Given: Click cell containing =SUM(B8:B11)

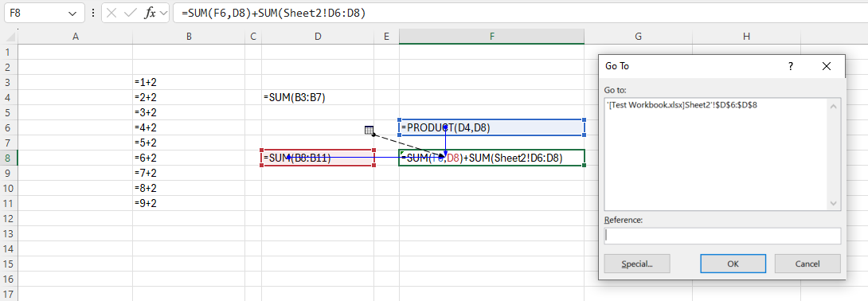Looking at the screenshot, I should [318, 158].
